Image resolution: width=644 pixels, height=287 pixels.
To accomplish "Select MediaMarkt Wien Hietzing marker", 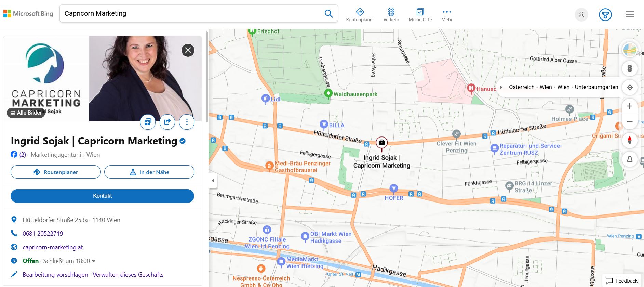I will 281,262.
